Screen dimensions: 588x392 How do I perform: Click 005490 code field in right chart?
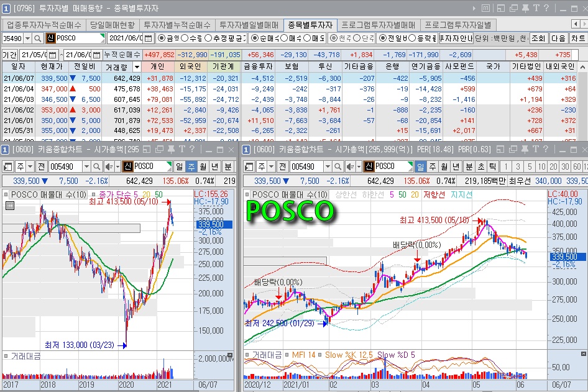[x=307, y=166]
